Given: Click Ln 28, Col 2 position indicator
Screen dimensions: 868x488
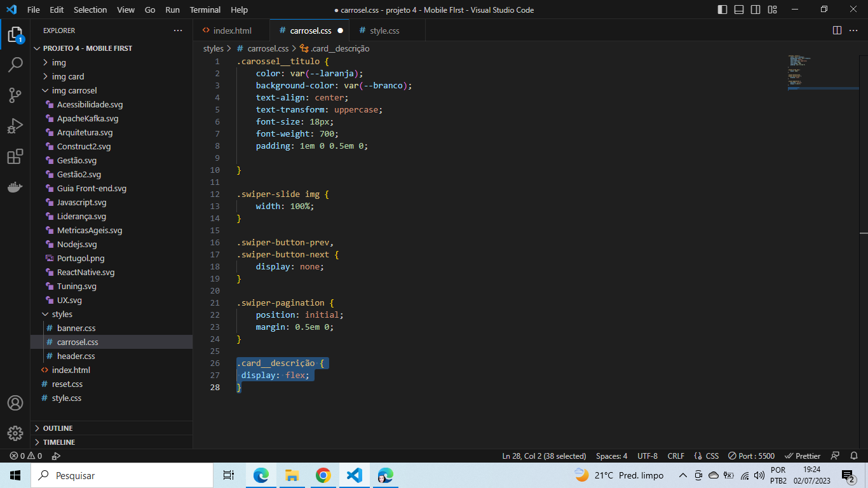Looking at the screenshot, I should click(544, 456).
